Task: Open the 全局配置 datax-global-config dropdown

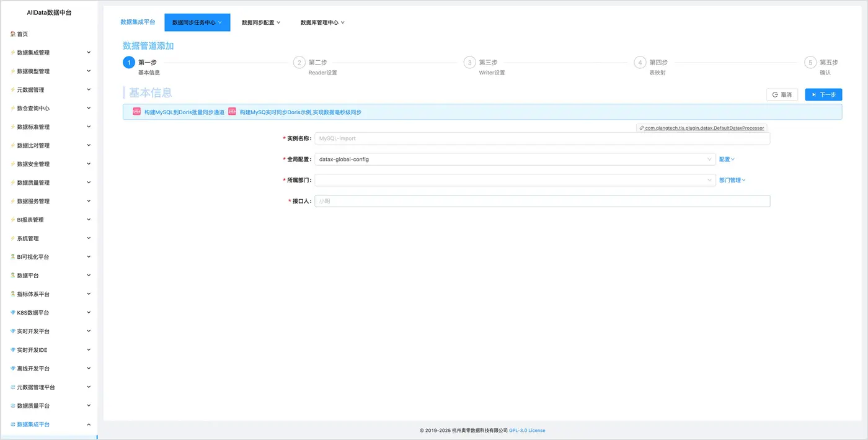Action: click(515, 159)
